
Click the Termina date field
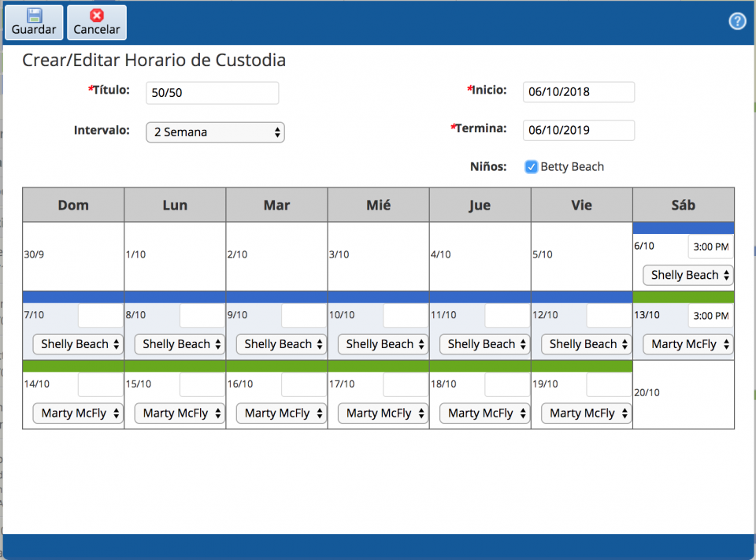(579, 130)
